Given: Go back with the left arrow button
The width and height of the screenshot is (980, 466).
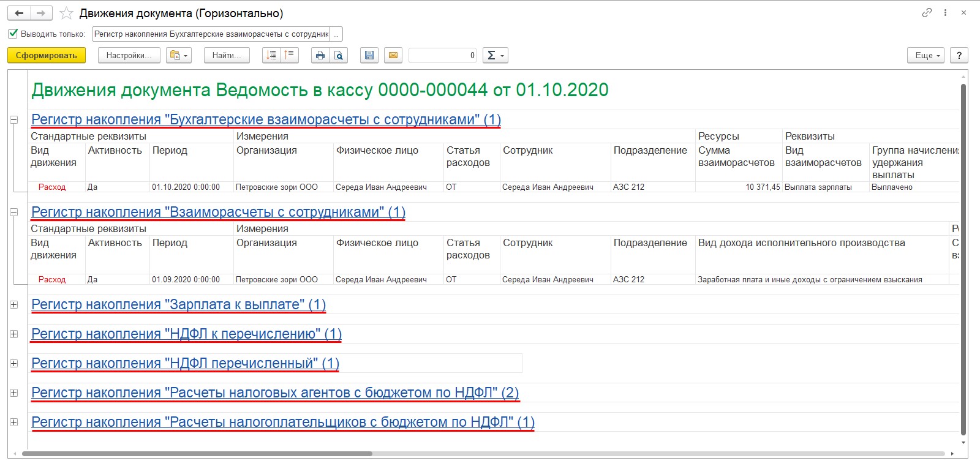Looking at the screenshot, I should (19, 13).
